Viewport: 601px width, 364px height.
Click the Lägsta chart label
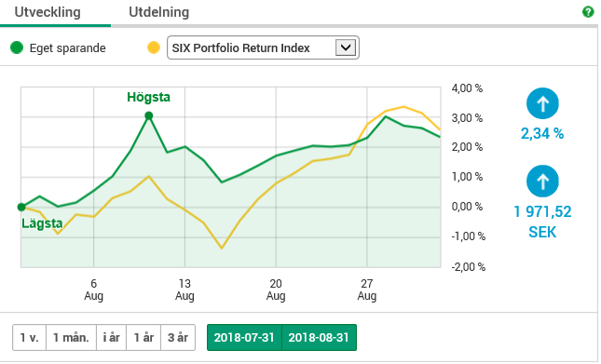coord(42,223)
